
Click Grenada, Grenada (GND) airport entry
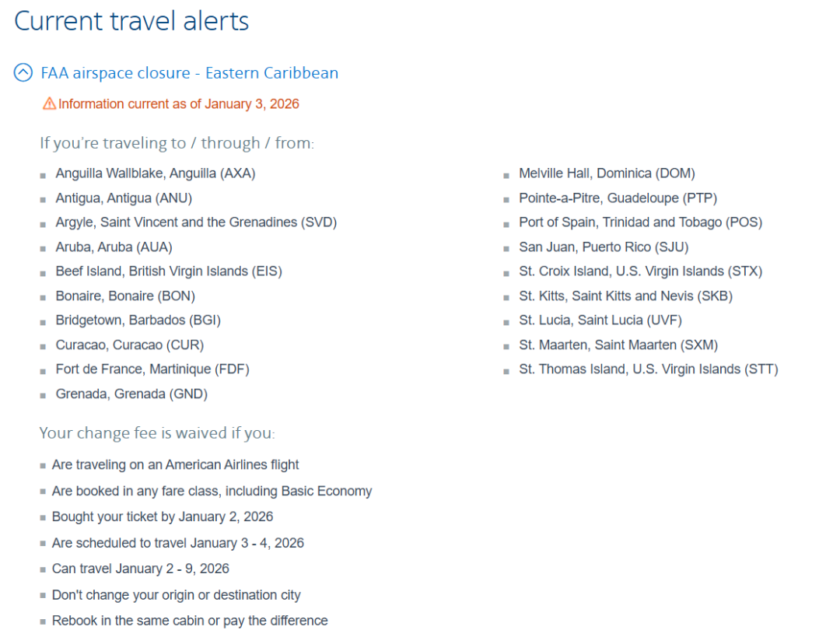pos(131,394)
